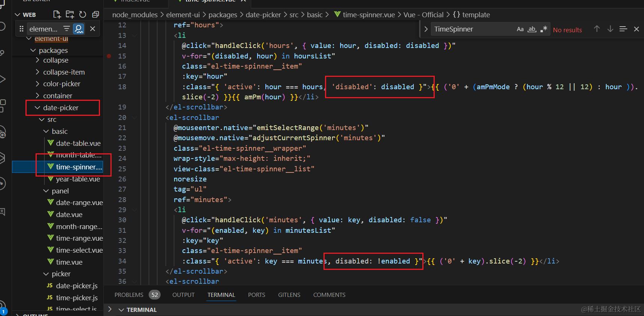Open the PROBLEMS panel tab
Image resolution: width=644 pixels, height=316 pixels.
pyautogui.click(x=129, y=295)
